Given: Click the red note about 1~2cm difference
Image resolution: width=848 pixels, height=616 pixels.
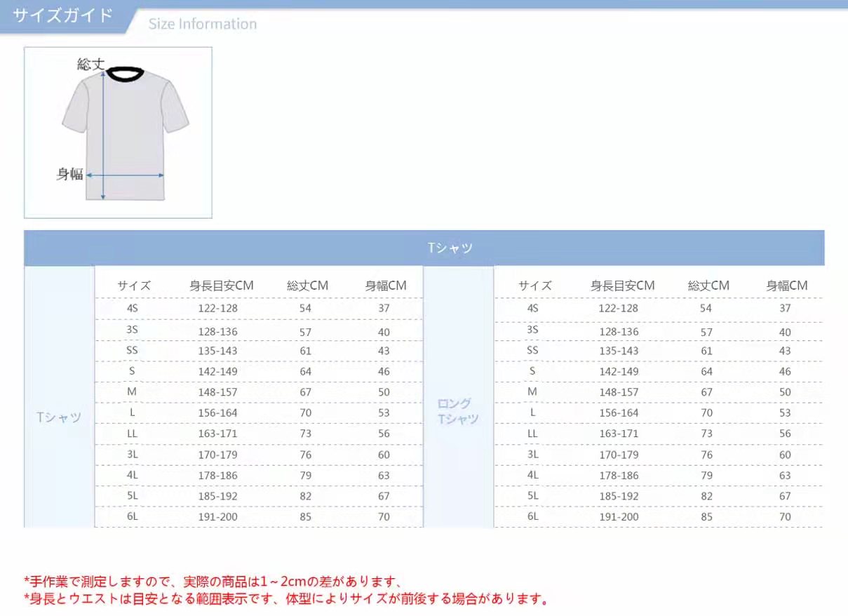Looking at the screenshot, I should click(x=210, y=582).
